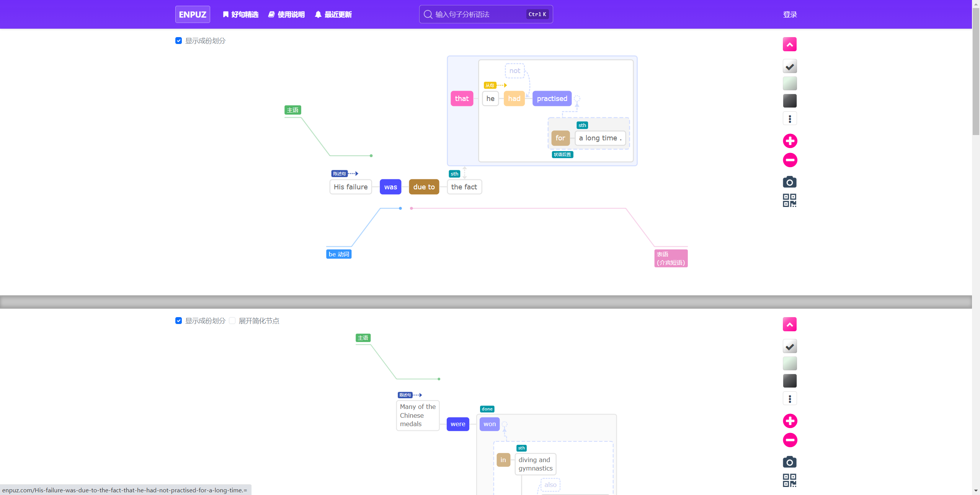
Task: Collapse lower panel with pink chevron button
Action: pyautogui.click(x=789, y=324)
